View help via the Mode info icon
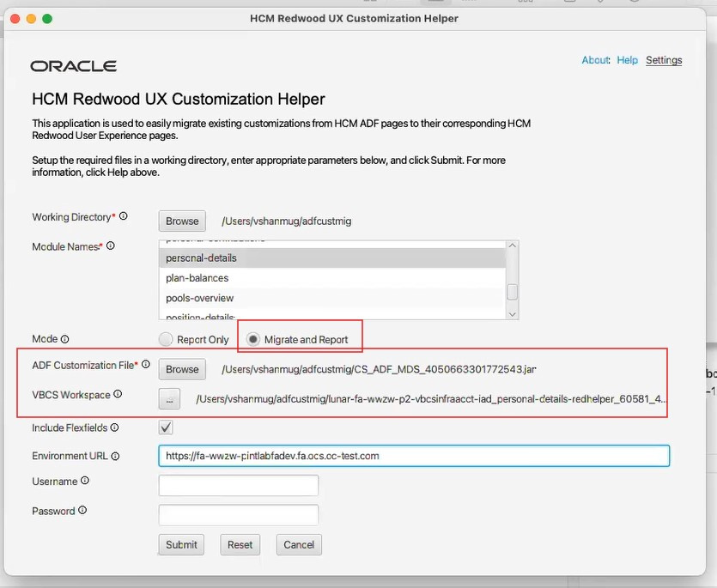 [64, 339]
